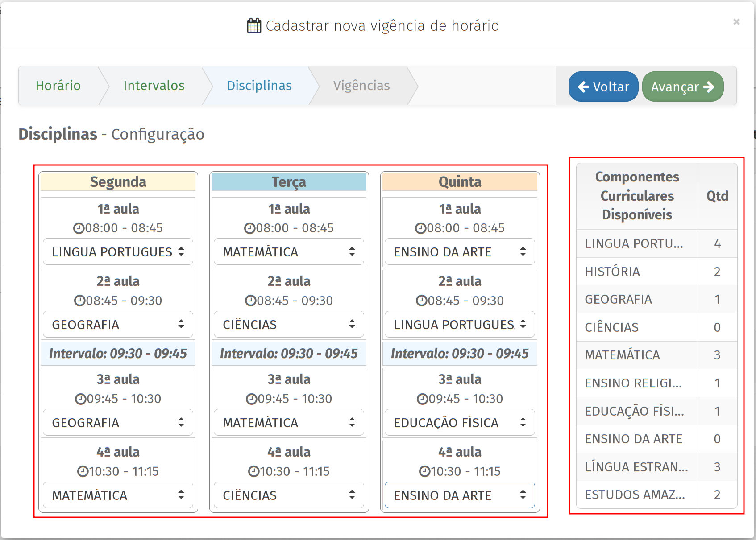Open Terça 1ª aula MATEMÁTICA dropdown
The height and width of the screenshot is (540, 756).
[x=289, y=252]
